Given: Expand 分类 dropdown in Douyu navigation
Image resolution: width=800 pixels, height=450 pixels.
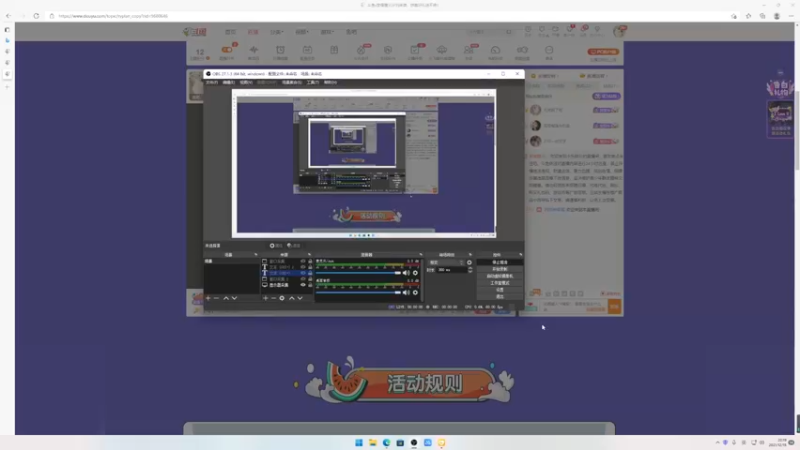Looking at the screenshot, I should coord(276,32).
